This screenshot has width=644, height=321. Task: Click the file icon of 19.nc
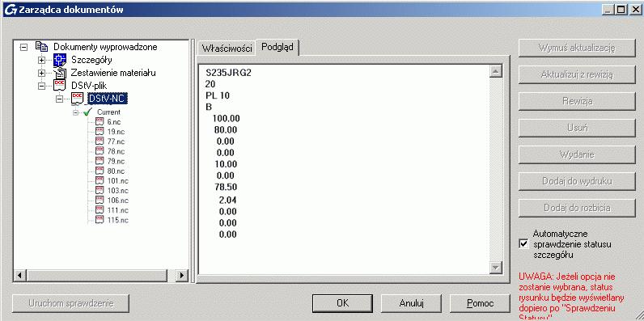[100, 131]
